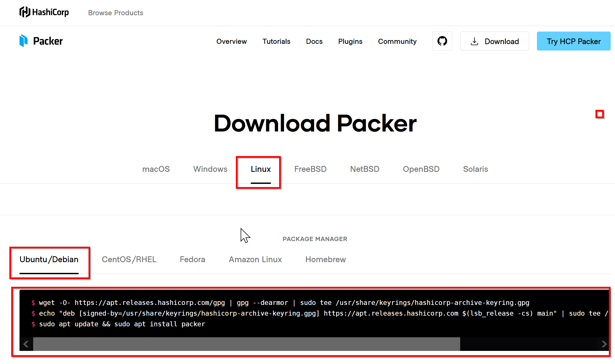Viewport: 615px width, 364px height.
Task: Select the Solaris tab
Action: (475, 169)
